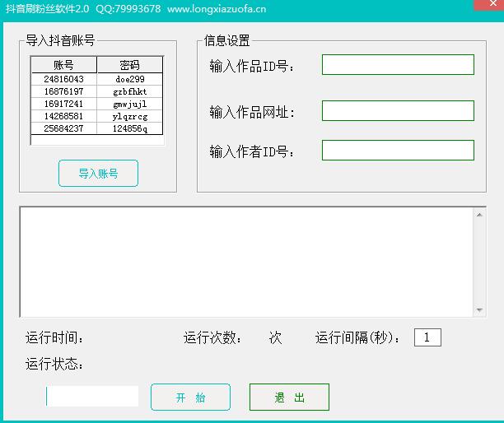The height and width of the screenshot is (423, 504).
Task: Click the 运行状态 label
Action: pyautogui.click(x=54, y=365)
